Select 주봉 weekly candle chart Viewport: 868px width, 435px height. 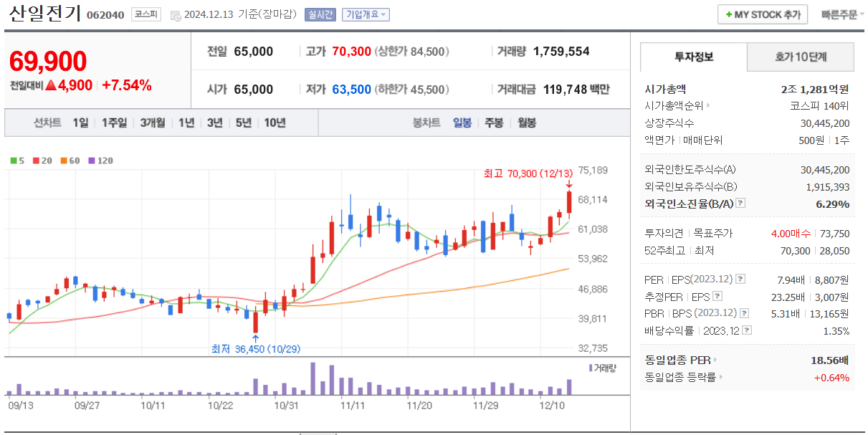pyautogui.click(x=494, y=123)
